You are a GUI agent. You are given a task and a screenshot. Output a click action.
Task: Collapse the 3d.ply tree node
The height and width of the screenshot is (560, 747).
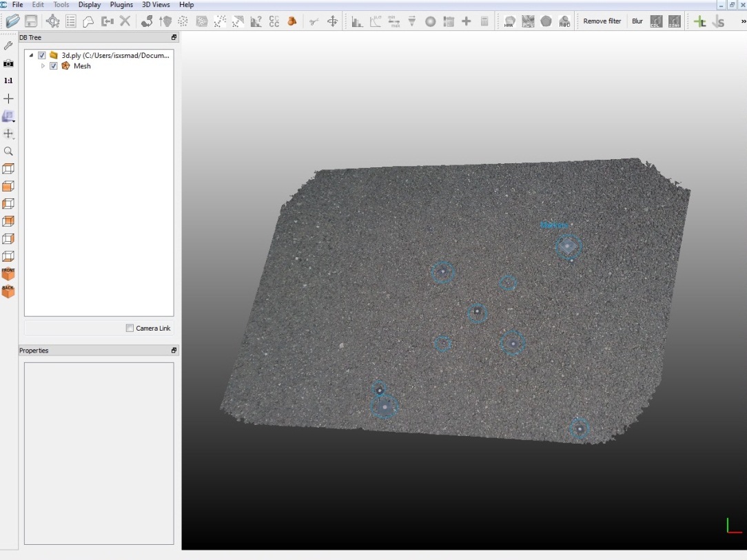(31, 55)
